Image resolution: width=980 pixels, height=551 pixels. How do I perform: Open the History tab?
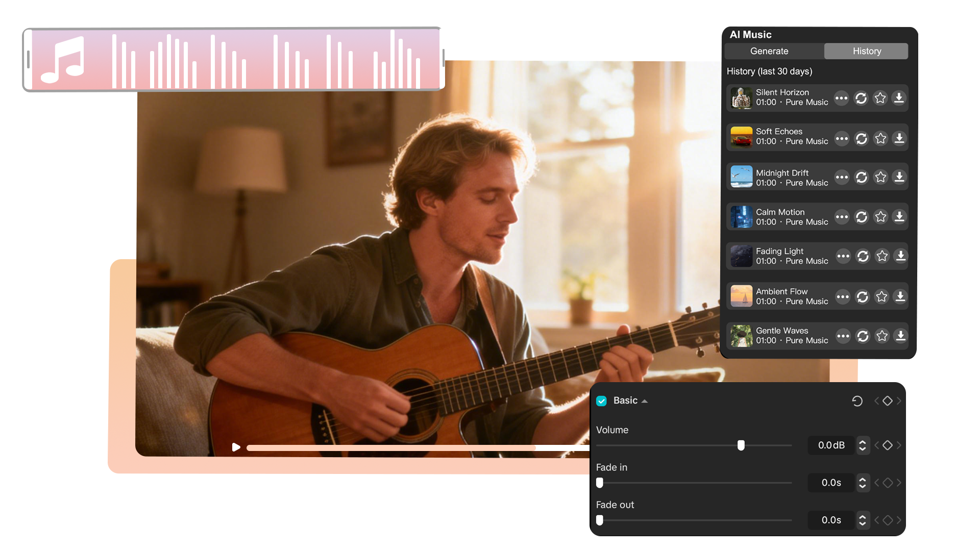(x=867, y=51)
